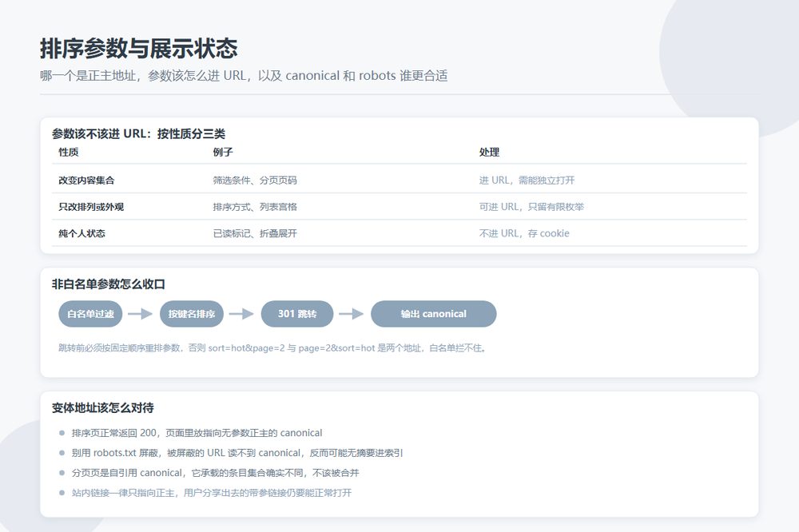Screen dimensions: 799x532
Task: Click the bullet 别用 robots.txt 屏蔽
Action: click(237, 452)
